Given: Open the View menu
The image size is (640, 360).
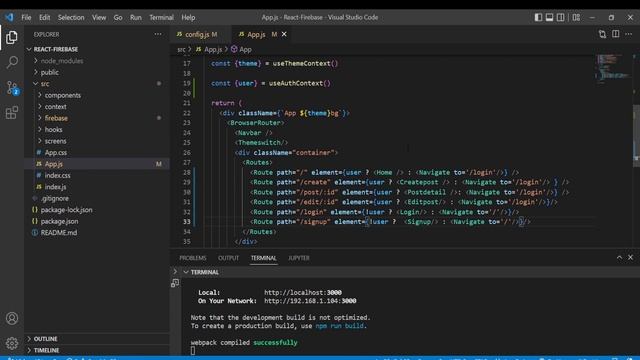Looking at the screenshot, I should point(99,17).
